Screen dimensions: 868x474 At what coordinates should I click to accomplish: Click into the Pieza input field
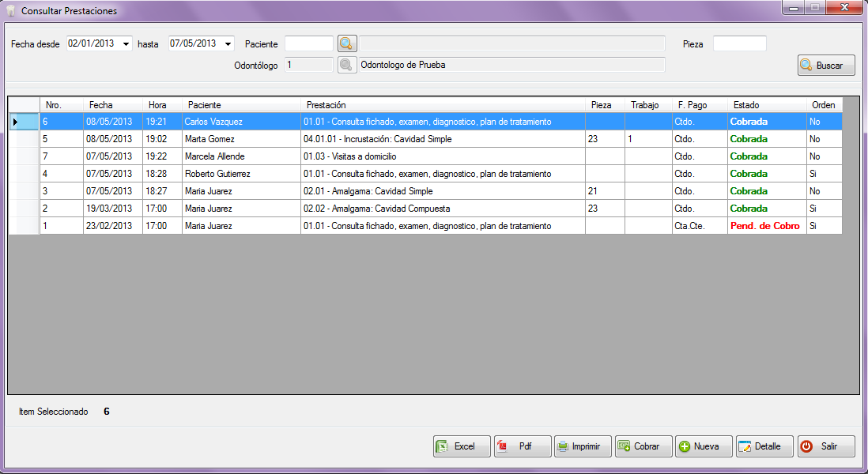coord(739,44)
